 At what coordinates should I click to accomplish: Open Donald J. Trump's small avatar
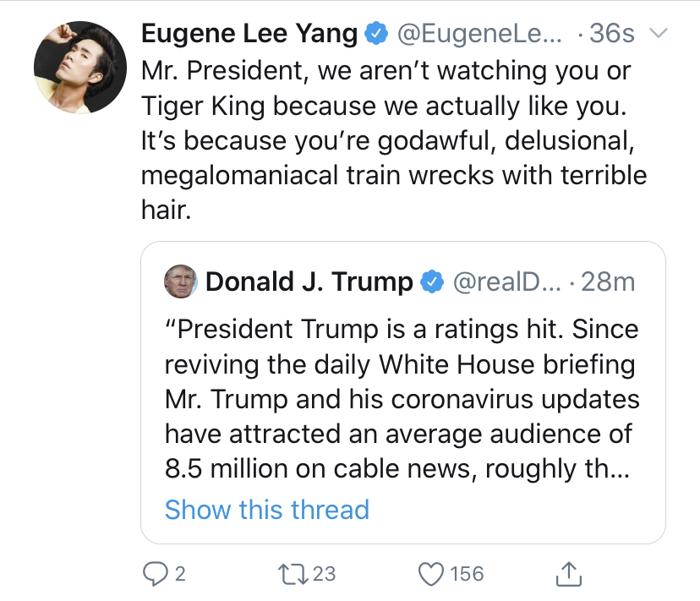click(180, 281)
